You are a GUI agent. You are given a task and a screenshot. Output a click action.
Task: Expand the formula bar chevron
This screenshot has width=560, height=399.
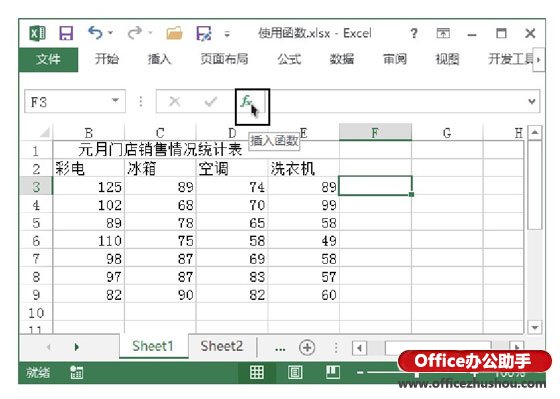pyautogui.click(x=532, y=102)
